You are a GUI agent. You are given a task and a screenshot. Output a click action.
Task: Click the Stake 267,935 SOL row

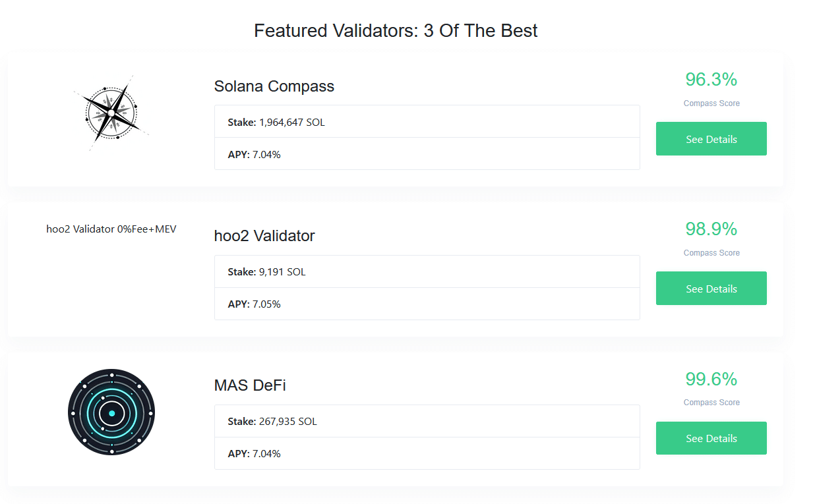pos(427,421)
